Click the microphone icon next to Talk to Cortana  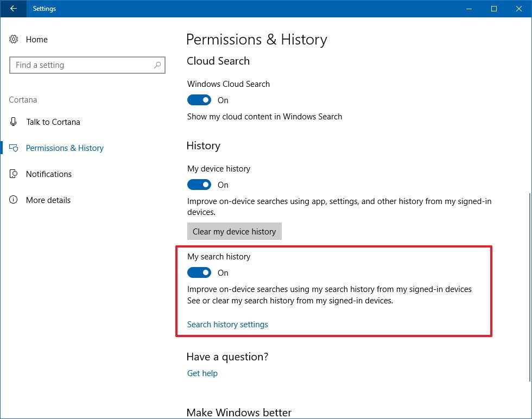tap(14, 122)
